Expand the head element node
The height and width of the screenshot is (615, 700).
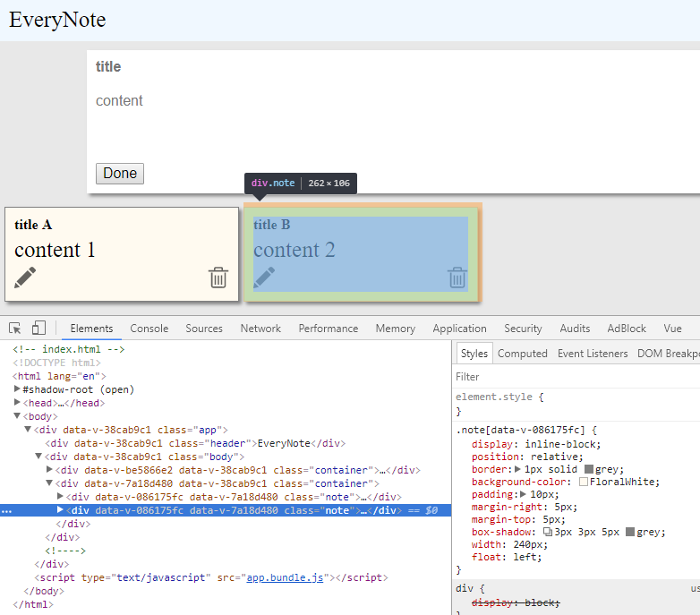[x=17, y=402]
